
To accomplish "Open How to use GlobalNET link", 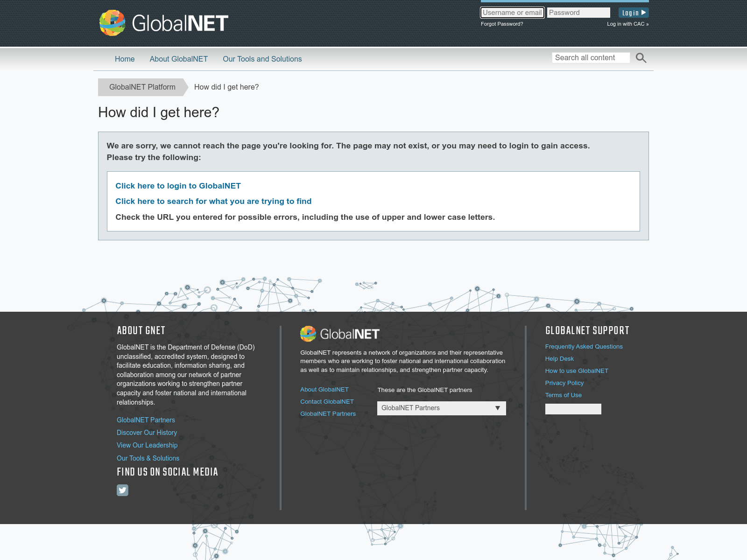I will 577,371.
